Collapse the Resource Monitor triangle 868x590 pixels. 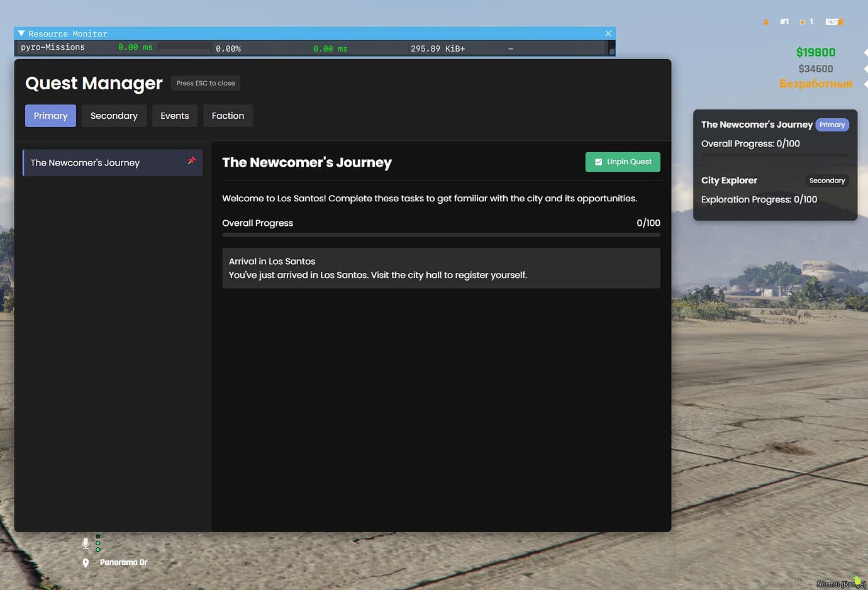(21, 33)
